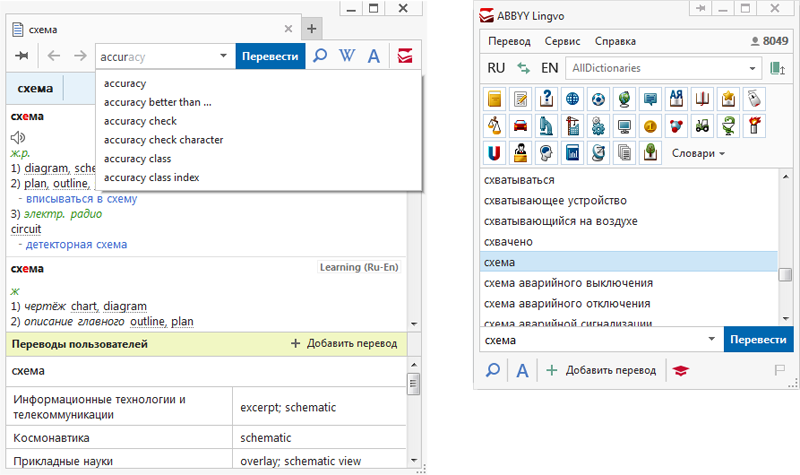The height and width of the screenshot is (475, 800).
Task: Select the gold coin dictionary icon
Action: (x=651, y=126)
